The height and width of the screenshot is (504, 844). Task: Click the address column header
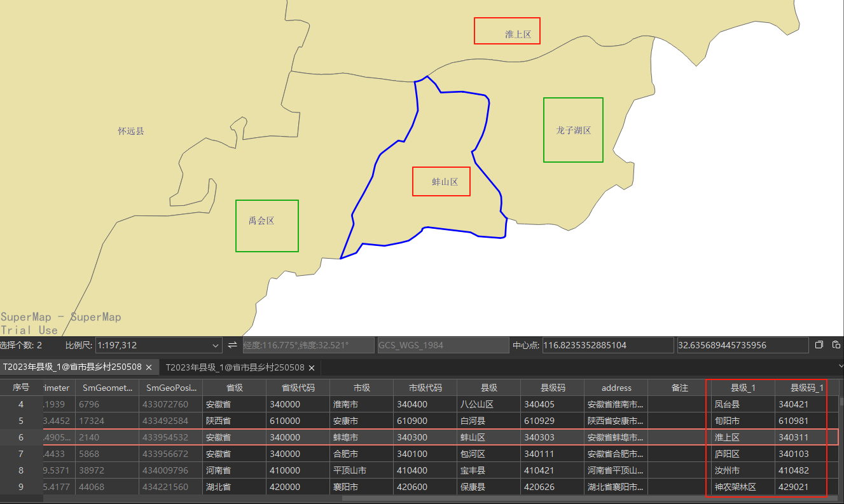[616, 388]
